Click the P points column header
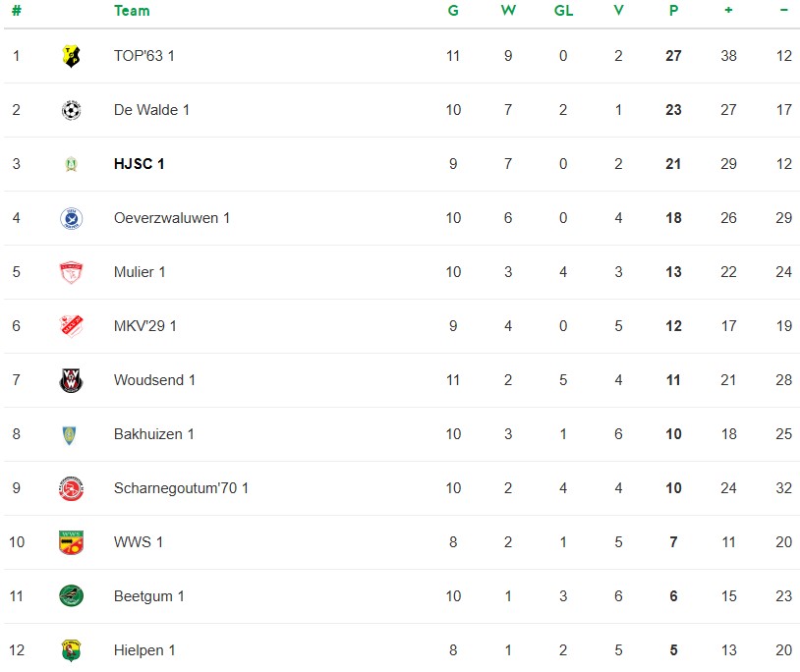Screen dimensions: 800x672 pyautogui.click(x=673, y=11)
